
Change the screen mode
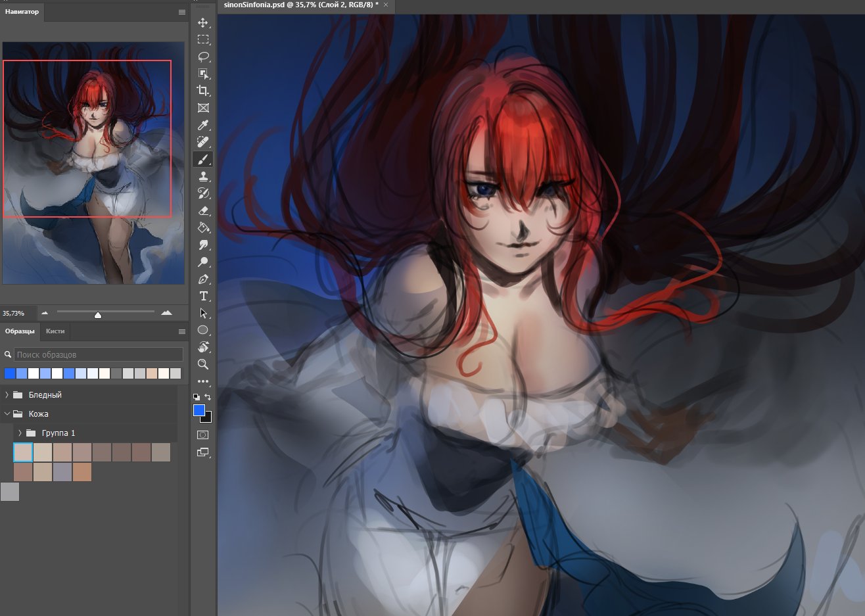pos(203,452)
